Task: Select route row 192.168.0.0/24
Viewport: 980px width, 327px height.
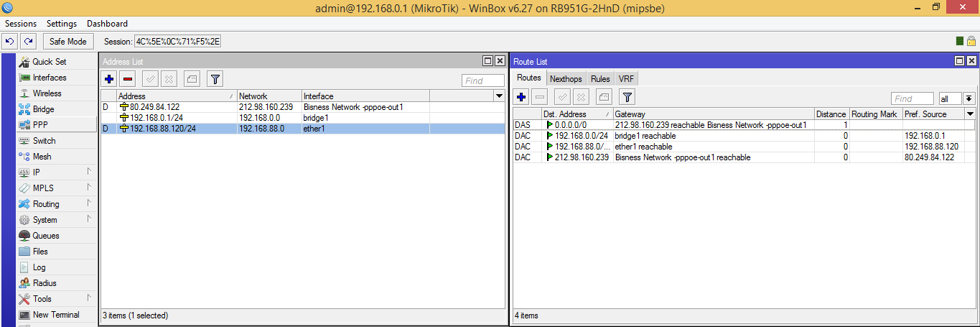Action: [745, 135]
